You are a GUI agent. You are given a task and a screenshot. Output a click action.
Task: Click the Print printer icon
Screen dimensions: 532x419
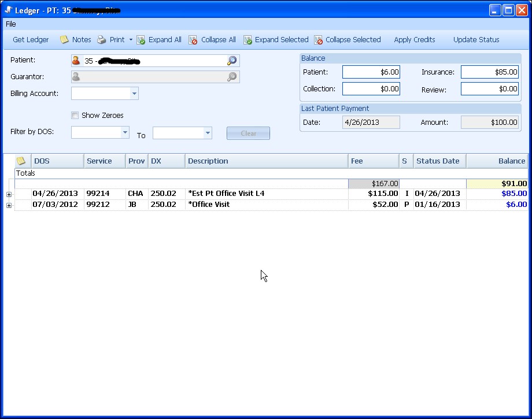point(102,39)
